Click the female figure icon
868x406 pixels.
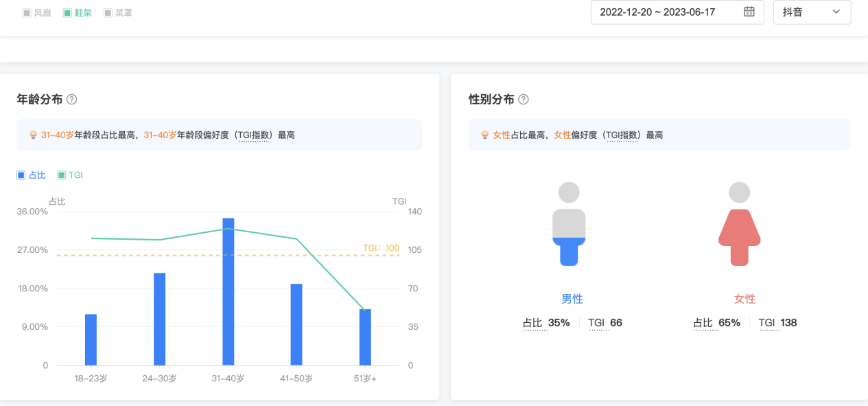point(739,224)
